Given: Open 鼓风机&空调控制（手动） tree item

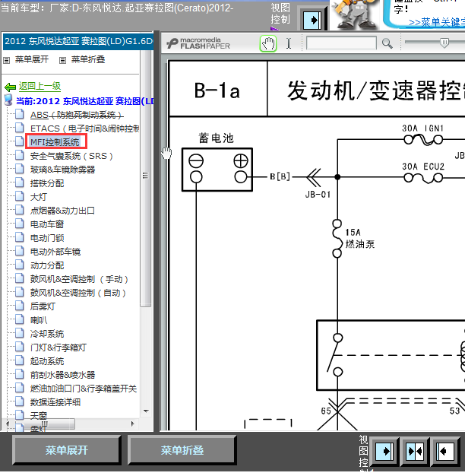Looking at the screenshot, I should tap(80, 279).
